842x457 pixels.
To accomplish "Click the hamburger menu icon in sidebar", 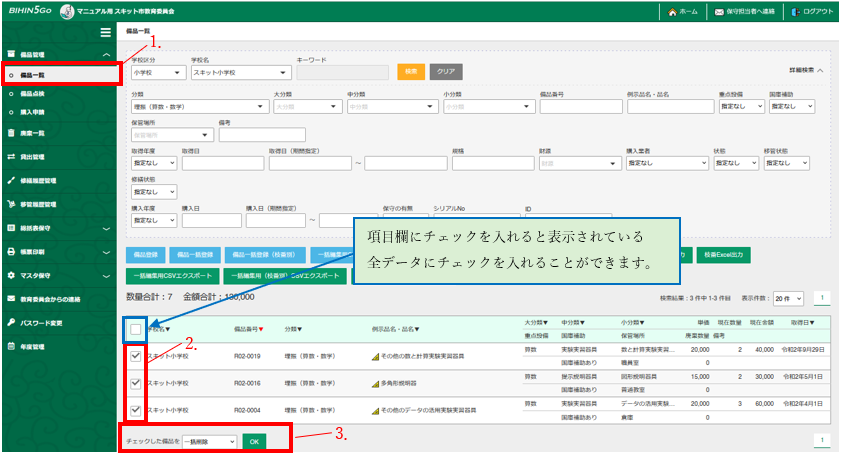I will (106, 32).
